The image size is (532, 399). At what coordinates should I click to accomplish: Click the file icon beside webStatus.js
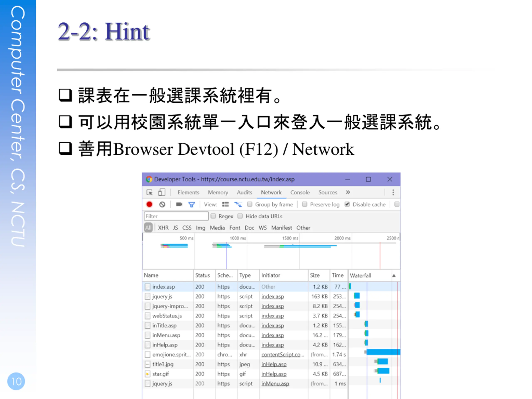coord(147,316)
